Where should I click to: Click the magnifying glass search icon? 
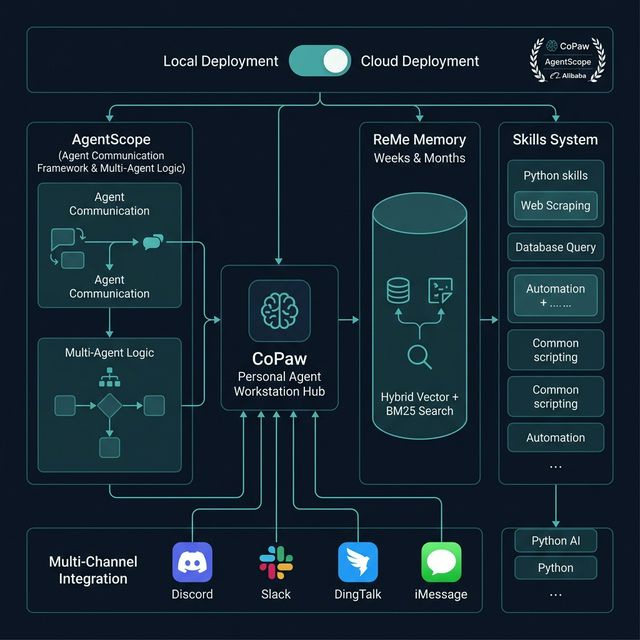(x=419, y=356)
